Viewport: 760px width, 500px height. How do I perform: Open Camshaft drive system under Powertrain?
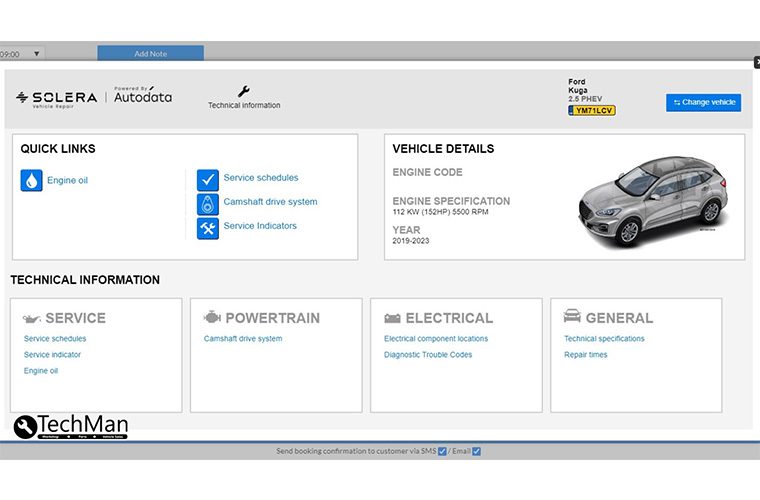243,339
